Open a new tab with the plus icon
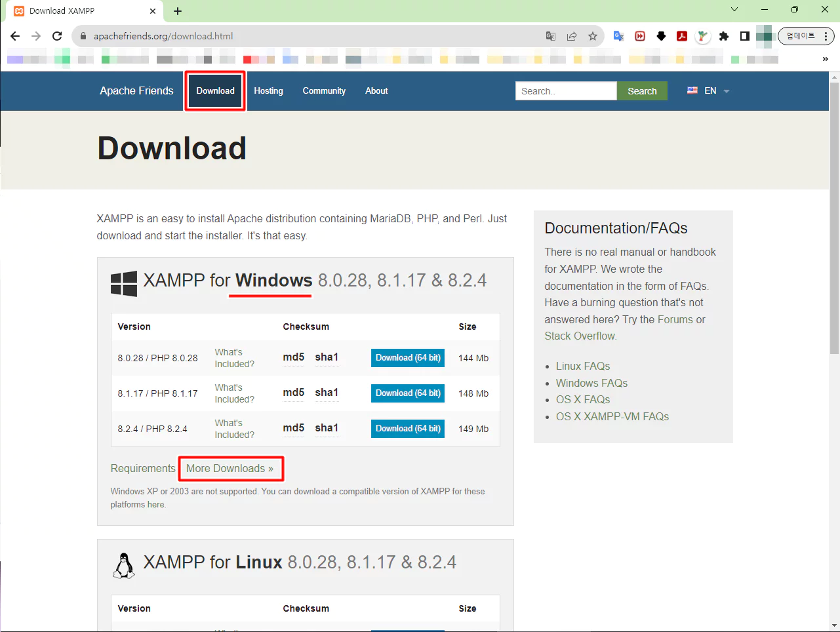Viewport: 840px width, 632px height. click(178, 11)
